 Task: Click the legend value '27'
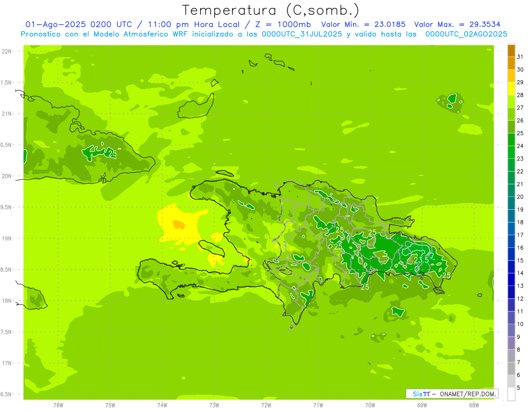click(x=520, y=107)
